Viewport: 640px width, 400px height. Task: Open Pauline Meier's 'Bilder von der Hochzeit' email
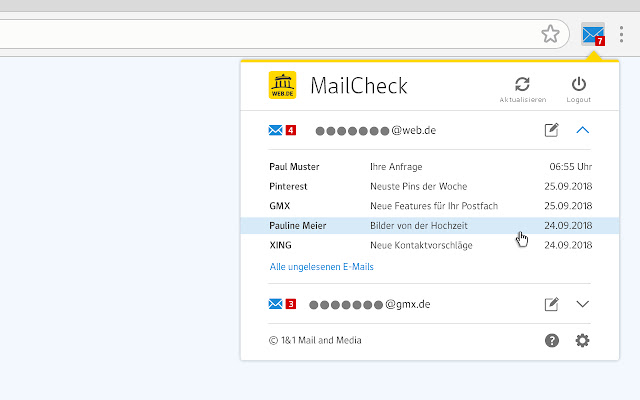(430, 226)
